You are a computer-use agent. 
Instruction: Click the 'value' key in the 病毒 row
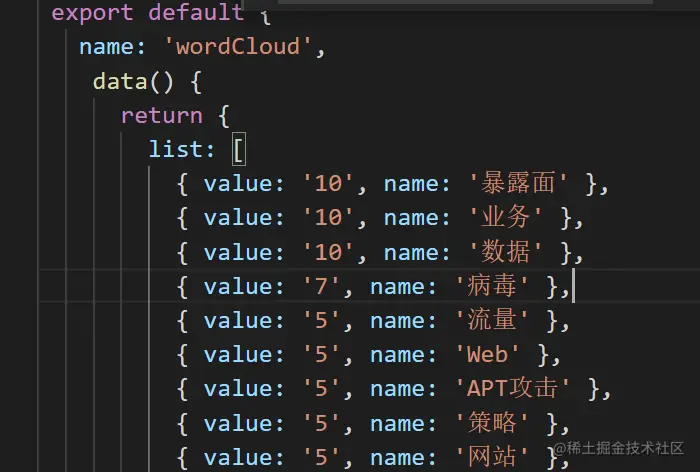coord(238,286)
